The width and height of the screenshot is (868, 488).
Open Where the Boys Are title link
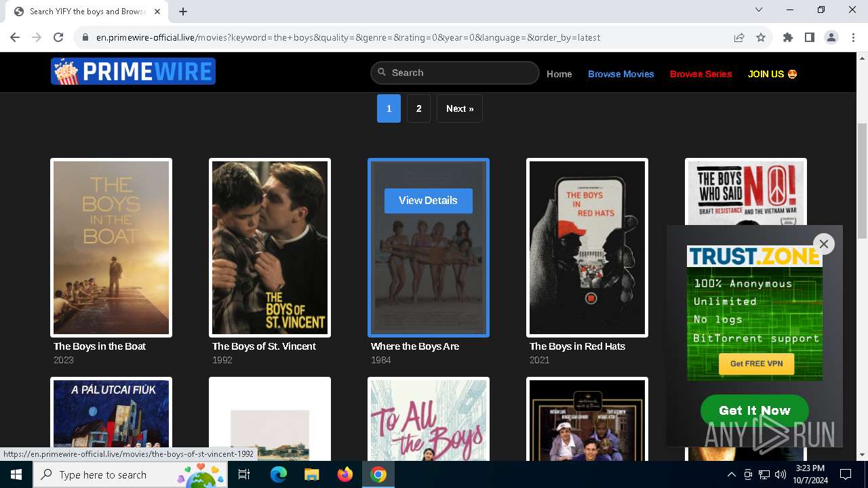tap(415, 346)
